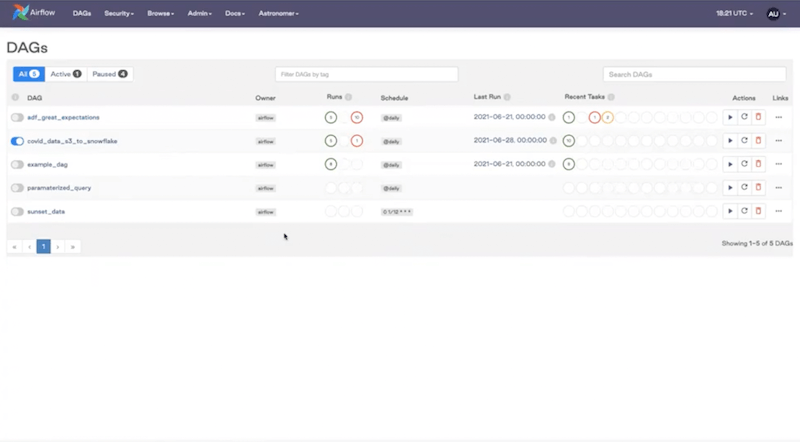Click info icon after adf_great_expectations last run date
The width and height of the screenshot is (800, 442).
[x=552, y=117]
